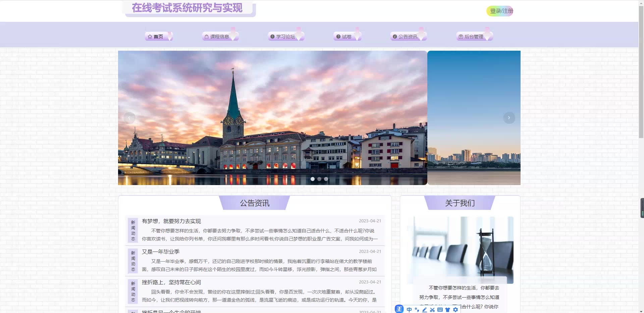Advance to the next carousel slide
The height and width of the screenshot is (313, 644).
point(509,118)
